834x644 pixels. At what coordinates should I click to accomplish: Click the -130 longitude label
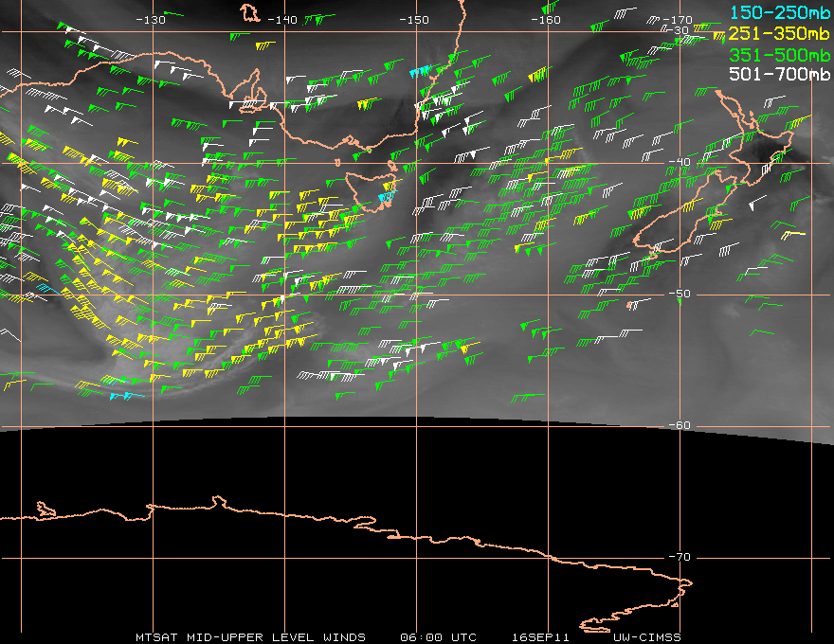pos(151,20)
